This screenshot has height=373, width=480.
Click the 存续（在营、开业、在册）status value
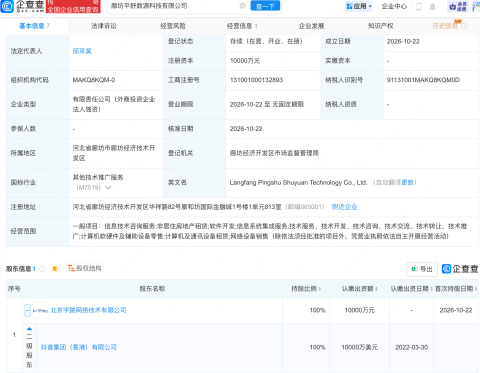pyautogui.click(x=266, y=41)
